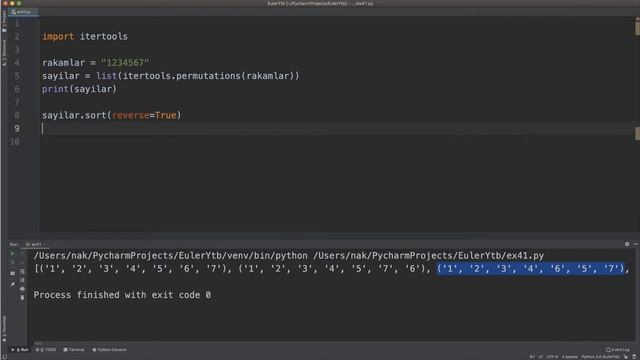Click the stop process icon in Run panel

pos(12,263)
